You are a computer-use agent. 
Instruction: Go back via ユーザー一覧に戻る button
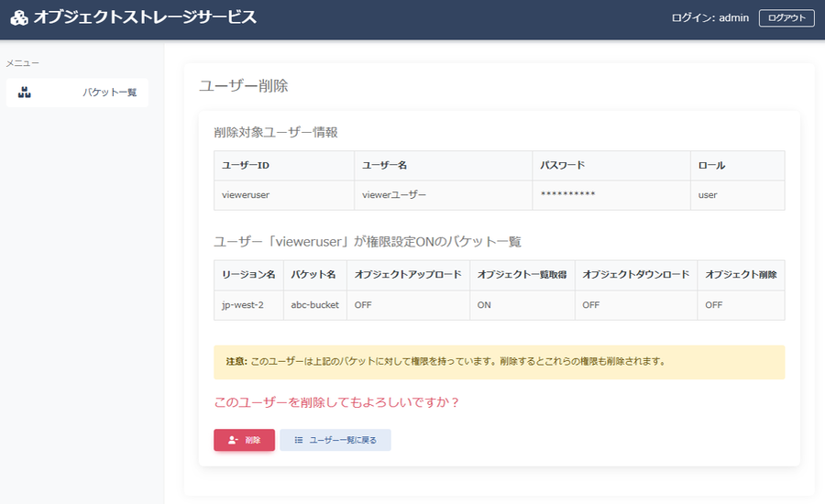(335, 440)
